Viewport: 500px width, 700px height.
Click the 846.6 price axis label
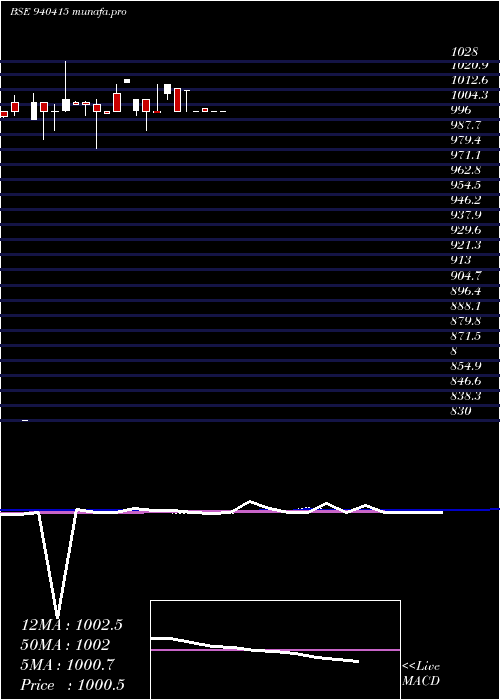coord(466,382)
